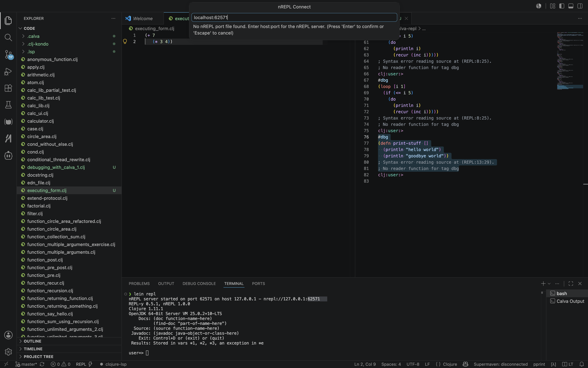Maximize the terminal panel size
The height and width of the screenshot is (368, 588).
click(571, 284)
